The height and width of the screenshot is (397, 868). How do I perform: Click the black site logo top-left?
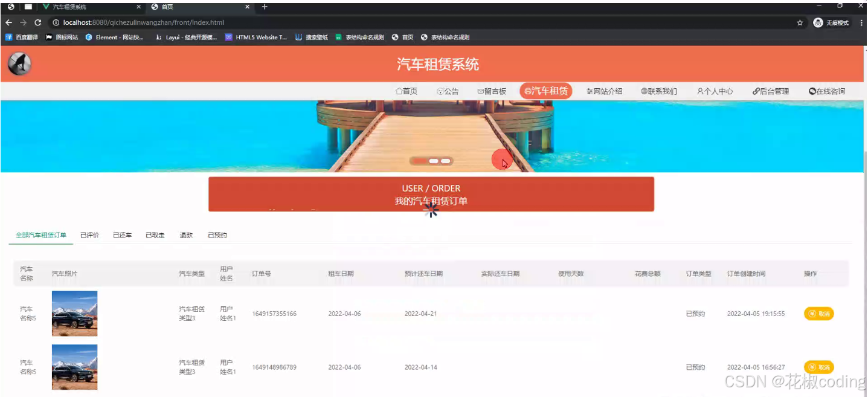tap(19, 63)
